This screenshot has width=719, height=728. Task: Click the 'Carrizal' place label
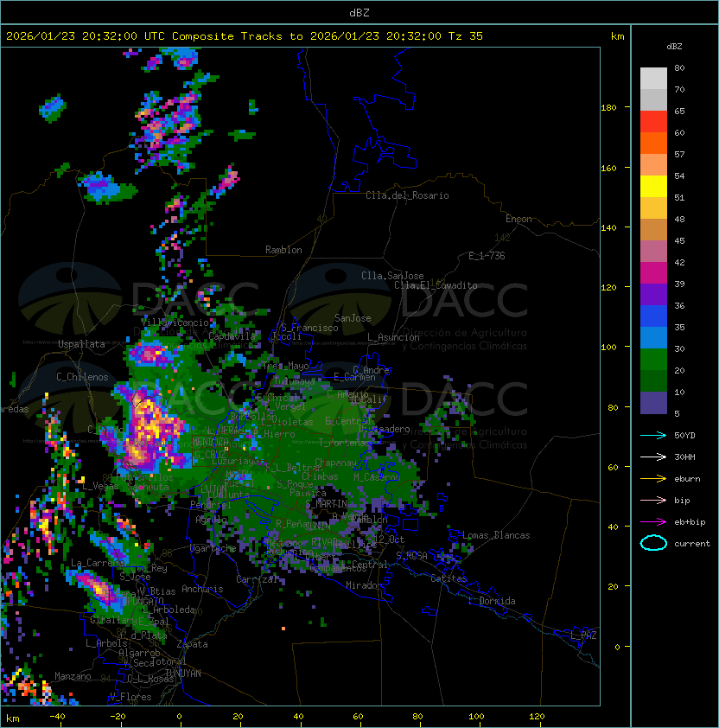[x=257, y=579]
